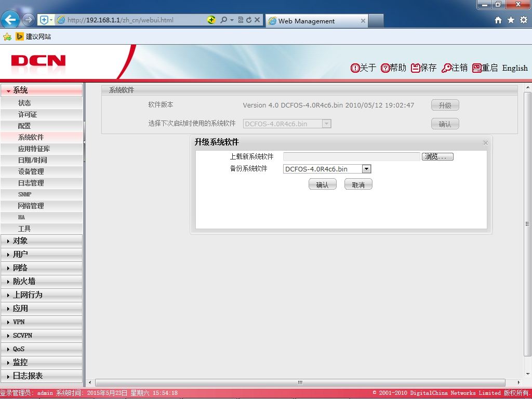This screenshot has width=532, height=399.
Task: Open the address bar search dropdown arrow
Action: click(x=232, y=20)
